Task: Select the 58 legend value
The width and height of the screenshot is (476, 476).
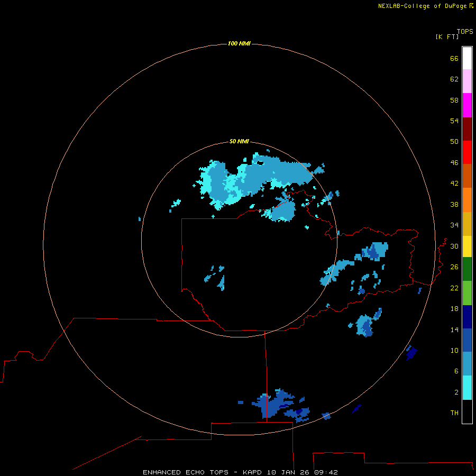Action: coord(454,100)
